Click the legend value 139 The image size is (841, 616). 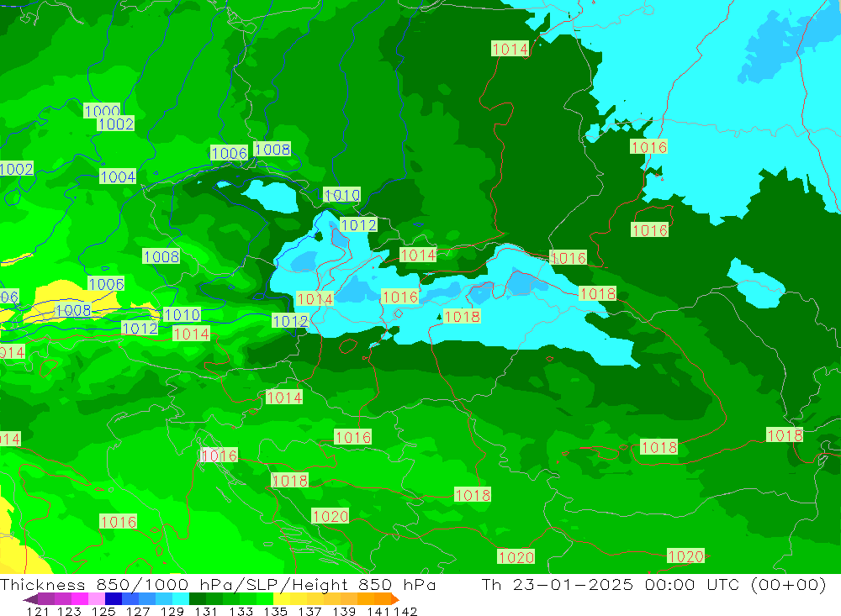click(x=344, y=611)
